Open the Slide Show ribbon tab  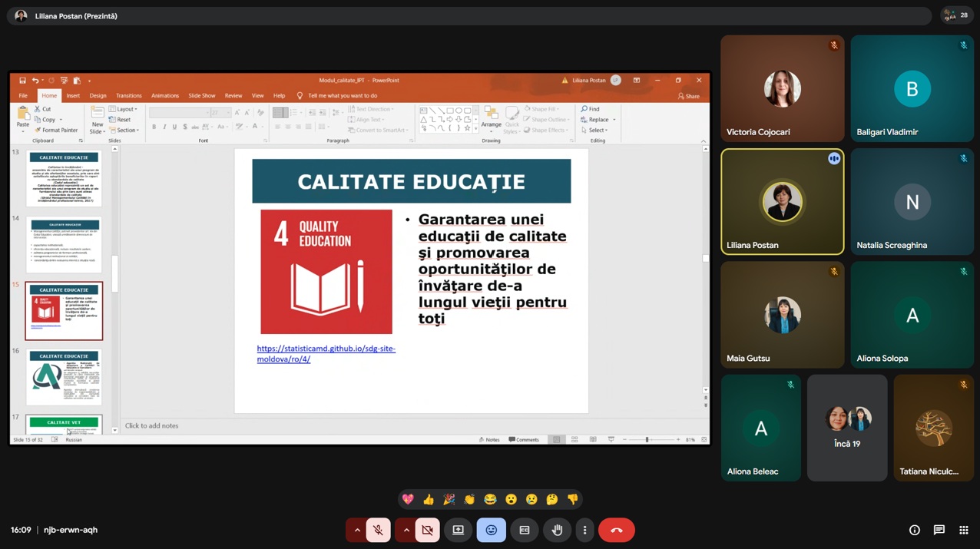coord(201,96)
